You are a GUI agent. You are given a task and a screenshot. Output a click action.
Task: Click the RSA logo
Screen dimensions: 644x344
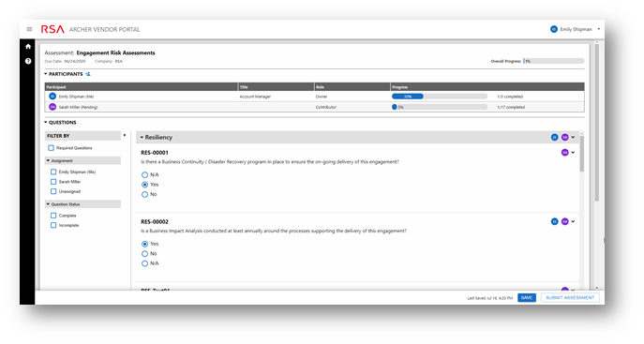[52, 29]
